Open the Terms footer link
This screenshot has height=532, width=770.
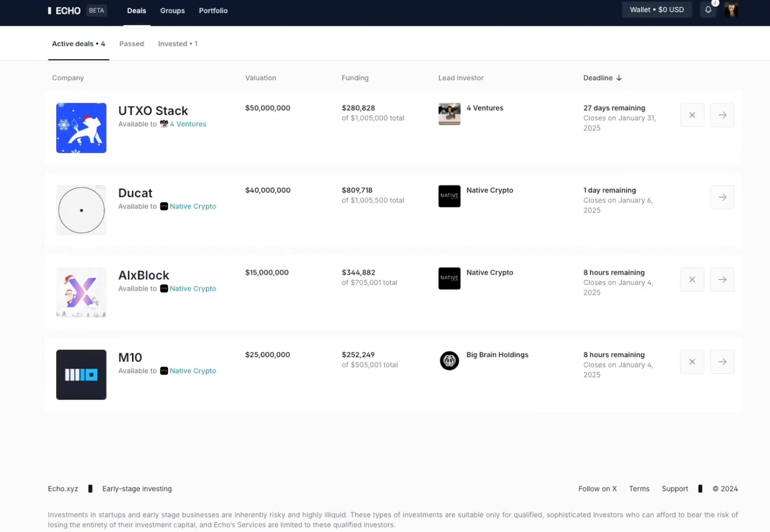tap(639, 489)
